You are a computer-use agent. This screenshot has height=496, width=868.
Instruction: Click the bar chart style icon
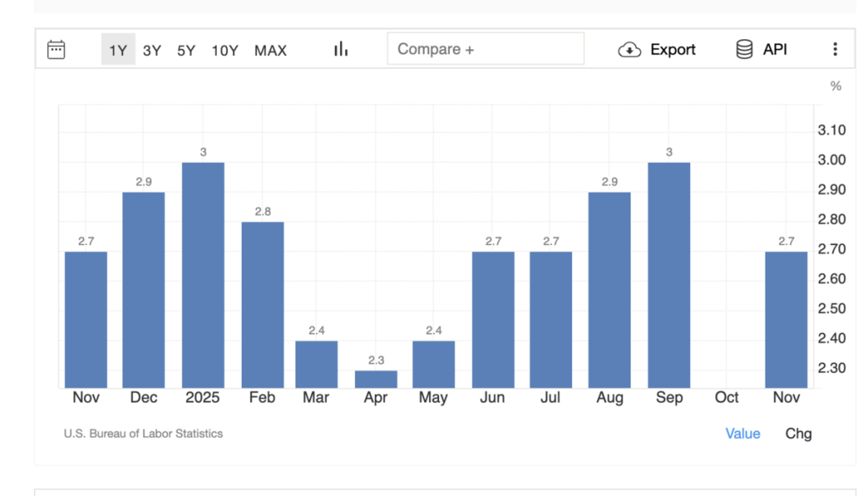(339, 48)
